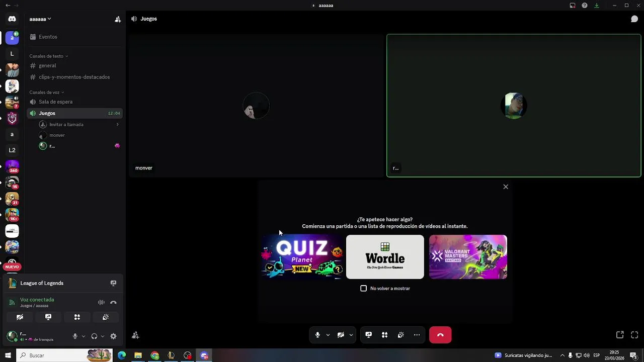Open Windows Start menu

(8, 355)
